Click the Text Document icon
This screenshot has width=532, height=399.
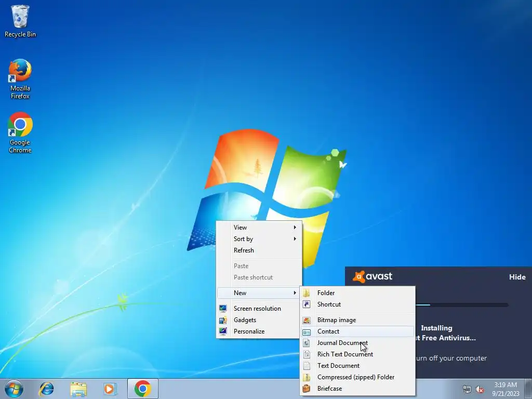pyautogui.click(x=307, y=366)
